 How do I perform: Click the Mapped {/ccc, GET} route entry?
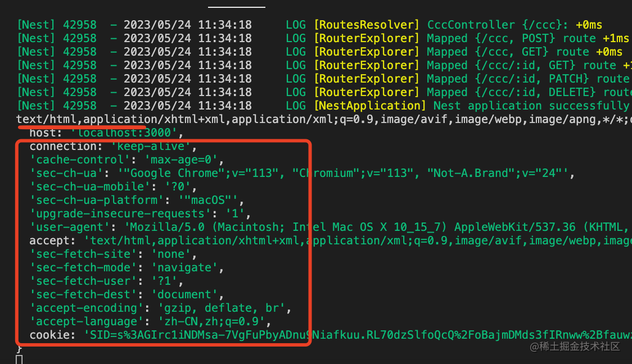pyautogui.click(x=319, y=52)
